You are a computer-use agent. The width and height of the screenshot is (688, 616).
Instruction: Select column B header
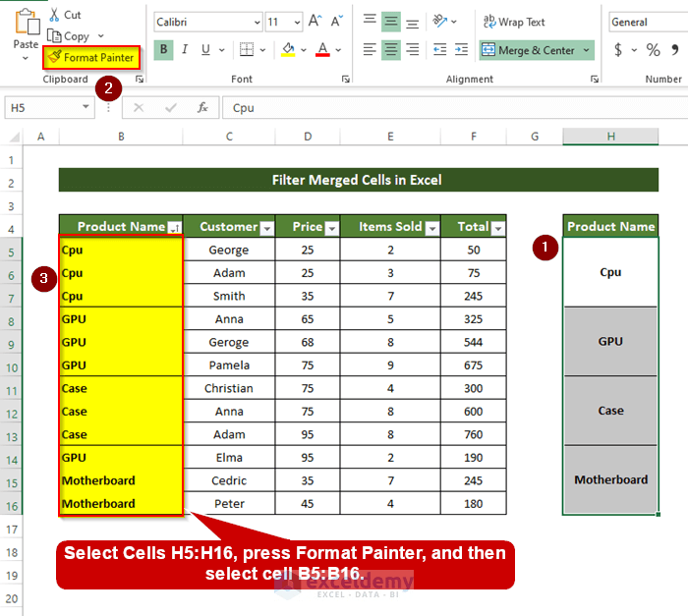coord(121,137)
